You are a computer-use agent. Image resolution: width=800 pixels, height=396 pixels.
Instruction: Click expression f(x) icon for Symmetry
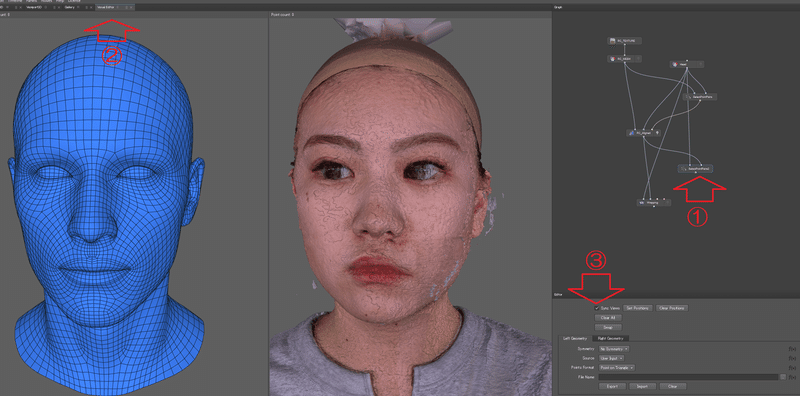coord(792,349)
